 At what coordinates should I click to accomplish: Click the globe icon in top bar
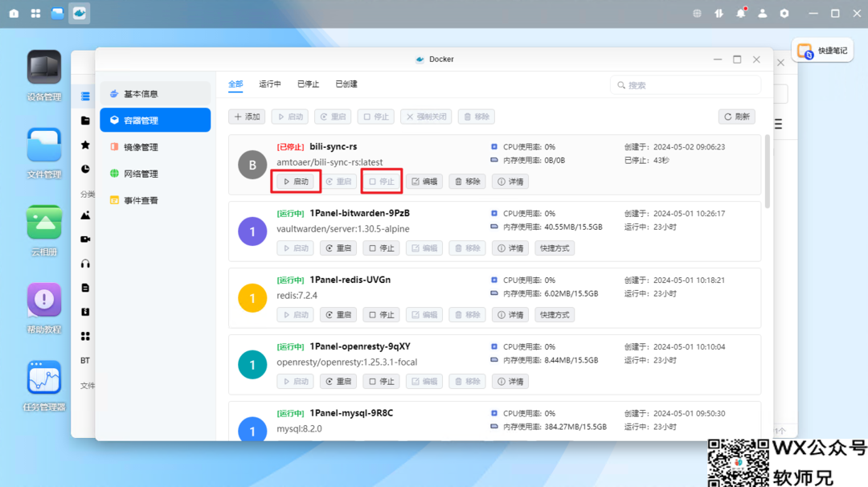tap(697, 14)
